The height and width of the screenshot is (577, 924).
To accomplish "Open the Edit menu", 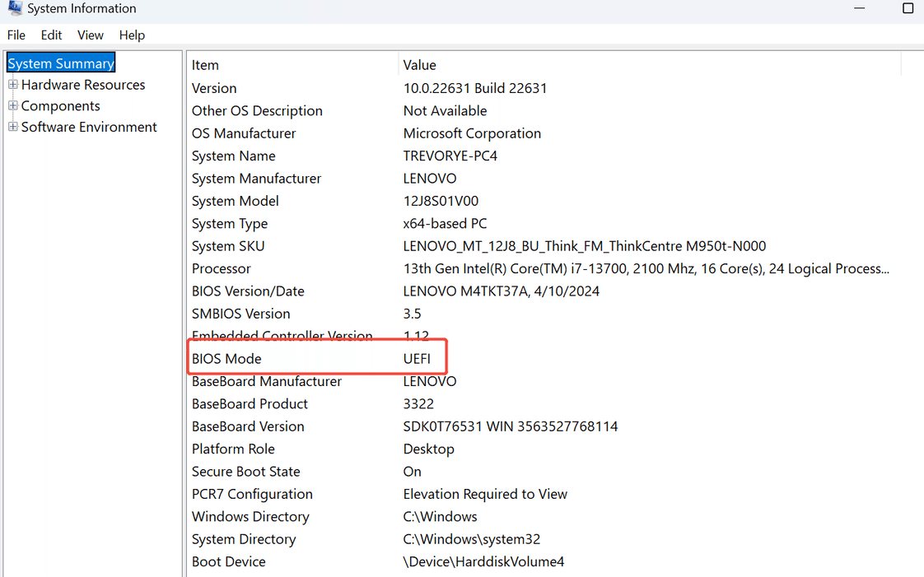I will click(51, 35).
